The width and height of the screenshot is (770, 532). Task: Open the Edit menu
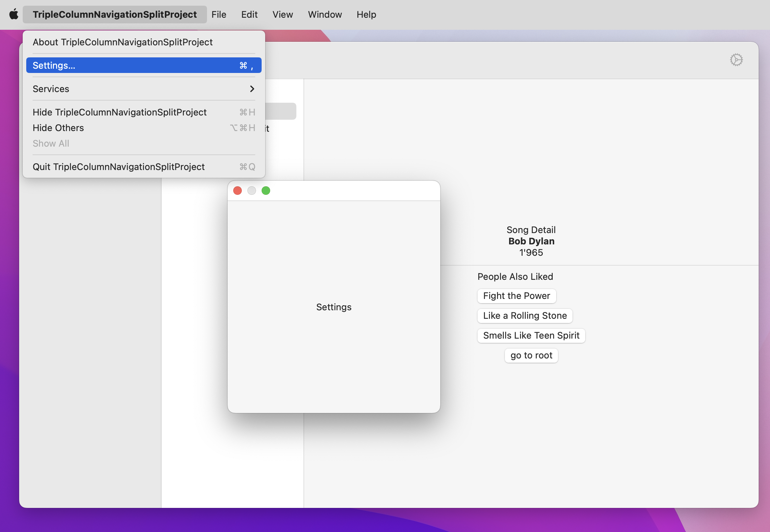tap(249, 15)
